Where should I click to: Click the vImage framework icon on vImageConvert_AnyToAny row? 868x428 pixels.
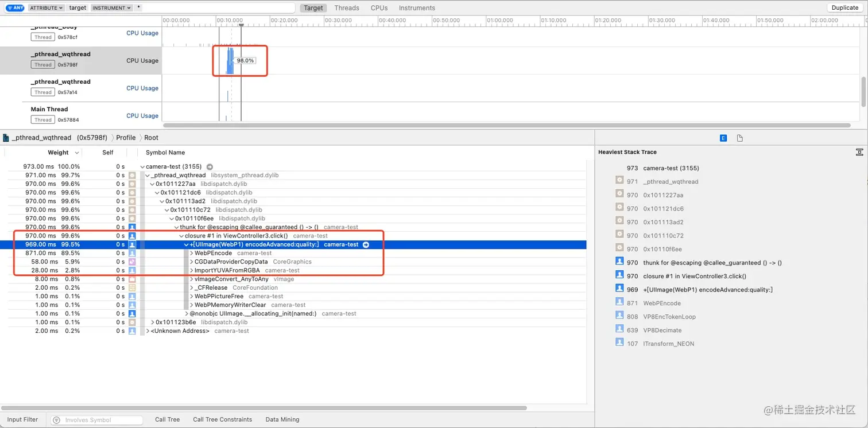coord(132,279)
